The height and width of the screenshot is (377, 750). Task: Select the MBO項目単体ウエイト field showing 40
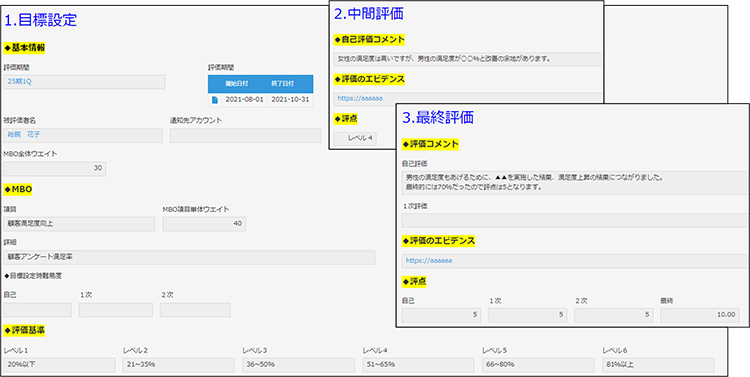coord(204,224)
